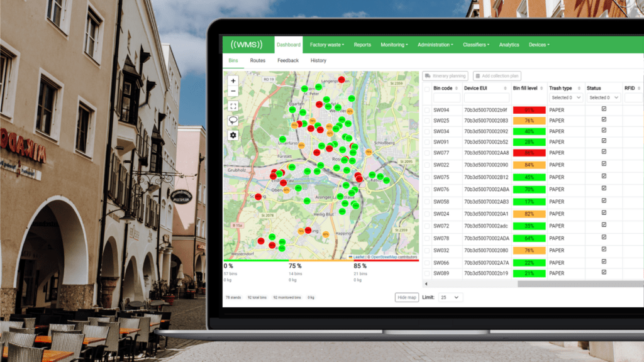
Task: Switch to the Routes tab
Action: (257, 61)
